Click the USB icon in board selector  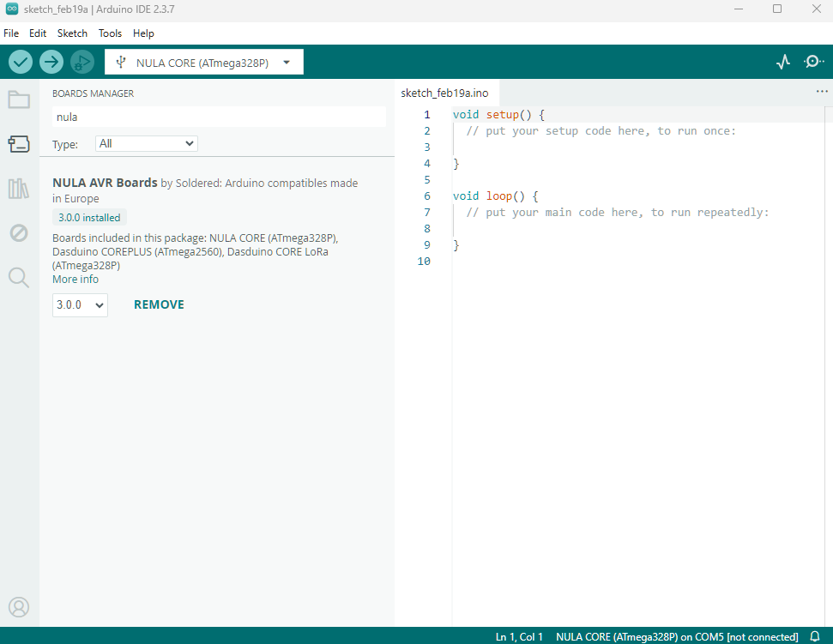(x=121, y=62)
